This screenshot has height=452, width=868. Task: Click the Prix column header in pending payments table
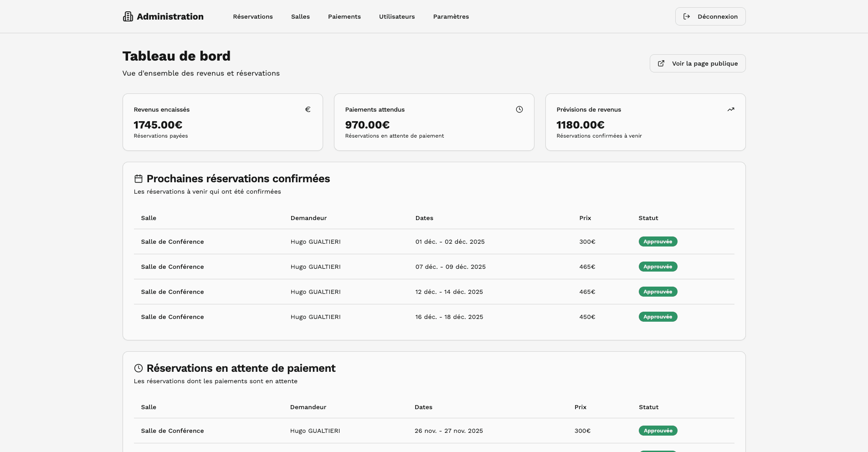(x=580, y=407)
